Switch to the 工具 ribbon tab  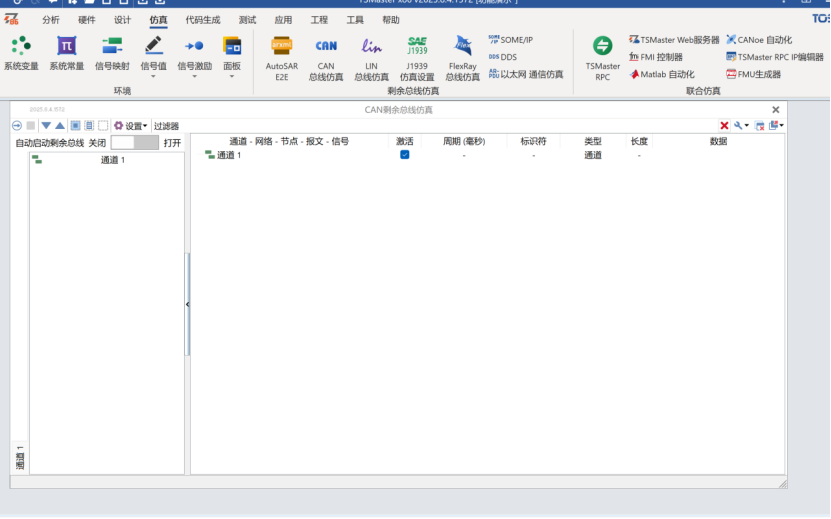355,20
